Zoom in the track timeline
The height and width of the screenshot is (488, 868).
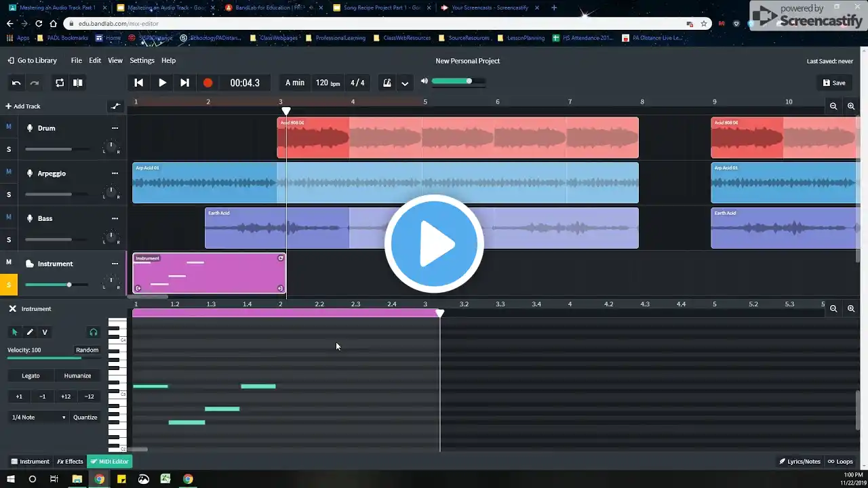(851, 106)
